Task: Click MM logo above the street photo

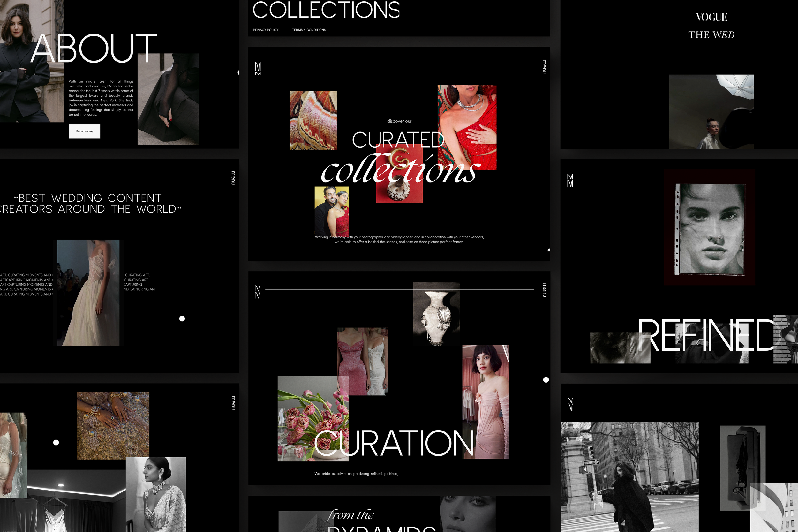Action: tap(570, 404)
